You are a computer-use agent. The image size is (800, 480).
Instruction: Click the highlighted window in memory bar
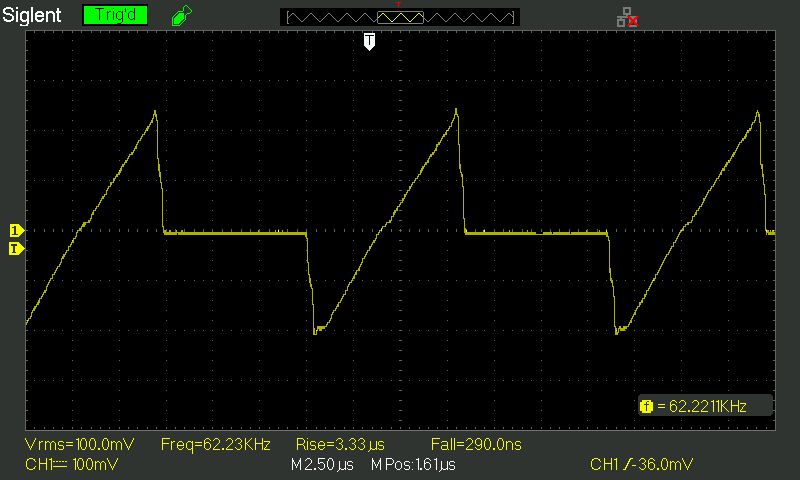(x=401, y=18)
